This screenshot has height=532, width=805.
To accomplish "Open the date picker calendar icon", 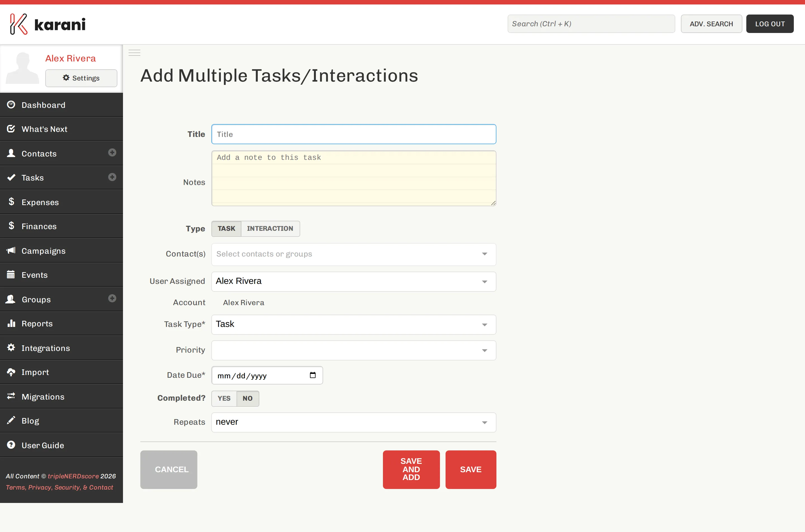I will 312,375.
